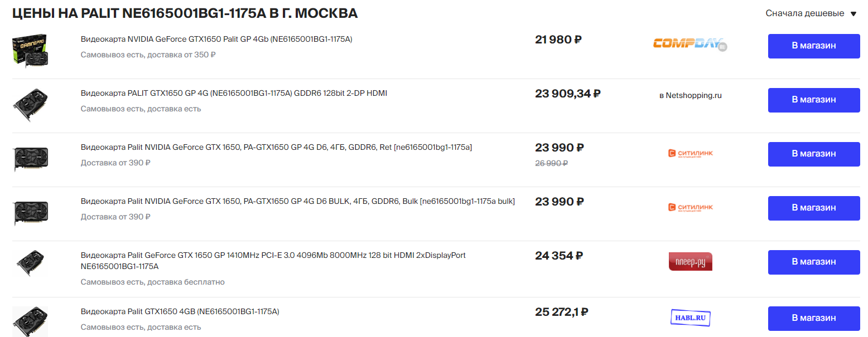Go to the shop for the 24 354 ₽ offer
The width and height of the screenshot is (868, 337).
pyautogui.click(x=813, y=262)
